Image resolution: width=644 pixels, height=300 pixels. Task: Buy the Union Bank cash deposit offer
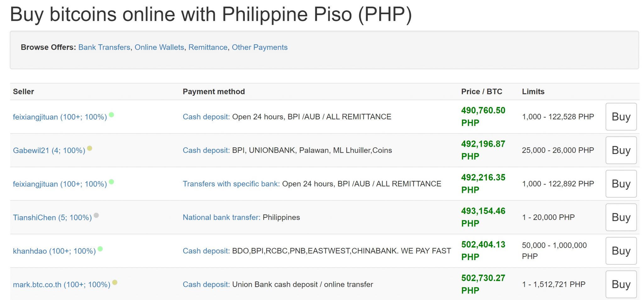click(x=621, y=284)
